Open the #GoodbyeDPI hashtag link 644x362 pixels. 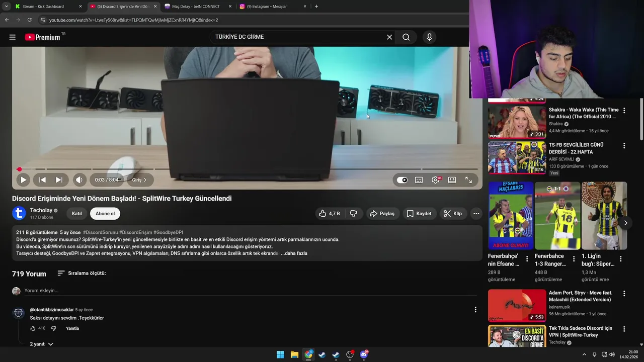pyautogui.click(x=168, y=233)
